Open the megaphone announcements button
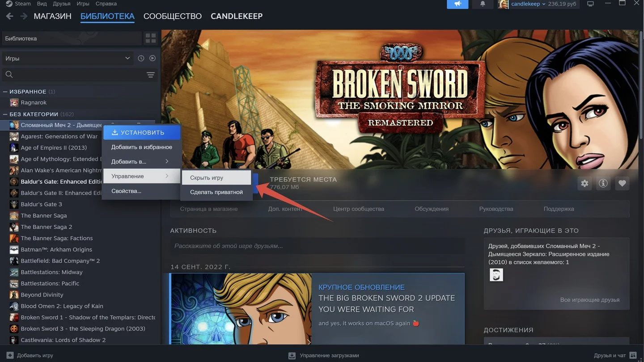 click(x=458, y=4)
